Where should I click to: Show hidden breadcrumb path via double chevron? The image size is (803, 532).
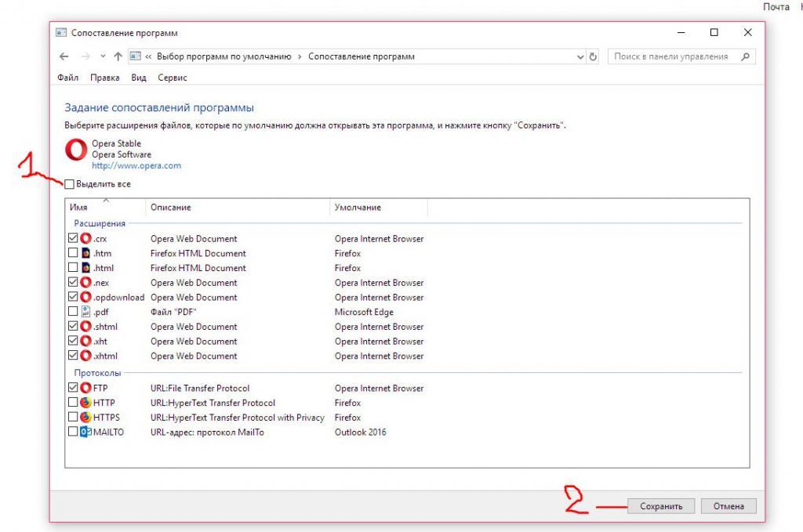[x=148, y=56]
